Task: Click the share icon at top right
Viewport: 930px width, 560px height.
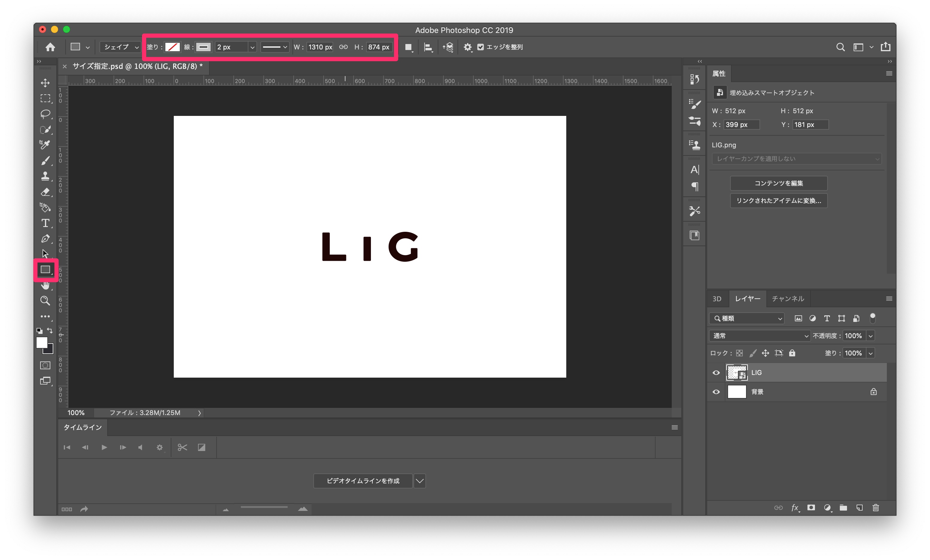Action: pos(885,46)
